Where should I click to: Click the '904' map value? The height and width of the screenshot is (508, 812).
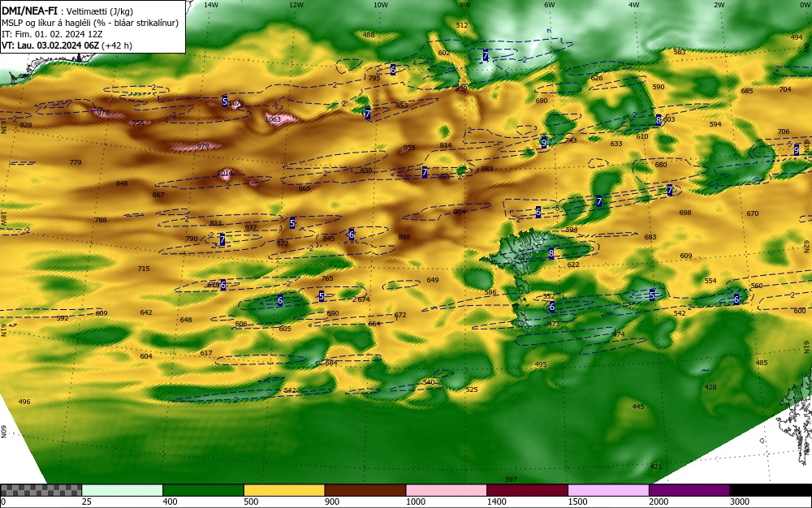point(460,212)
